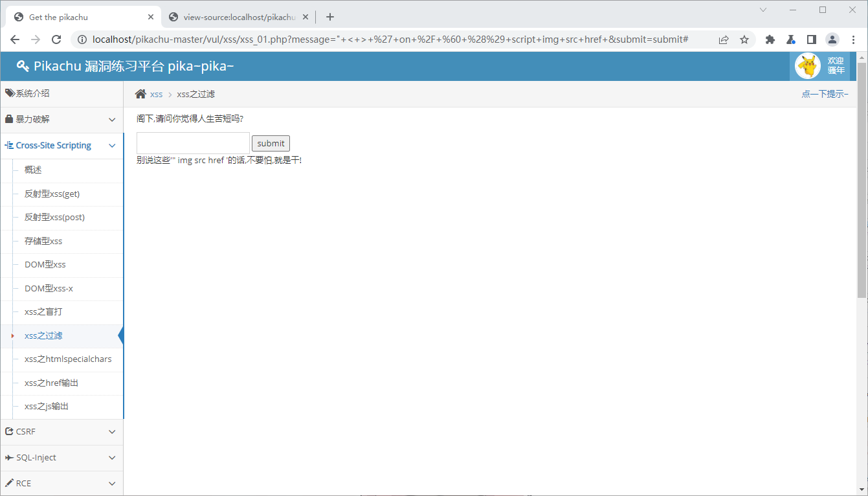Expand the SQL-Inject sidebar section
The image size is (868, 496).
[61, 458]
